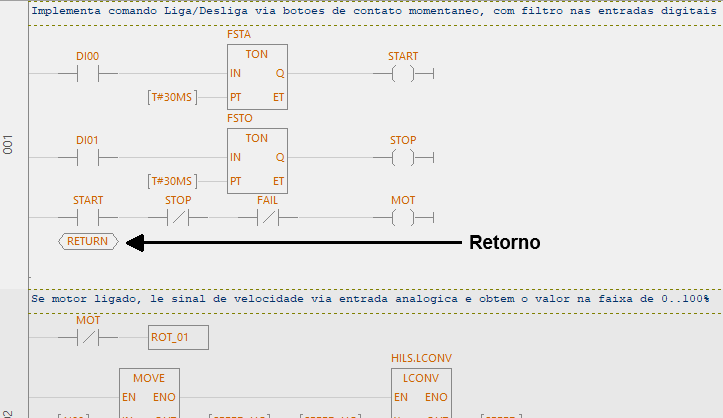Select the MOVE function block

pyautogui.click(x=149, y=393)
